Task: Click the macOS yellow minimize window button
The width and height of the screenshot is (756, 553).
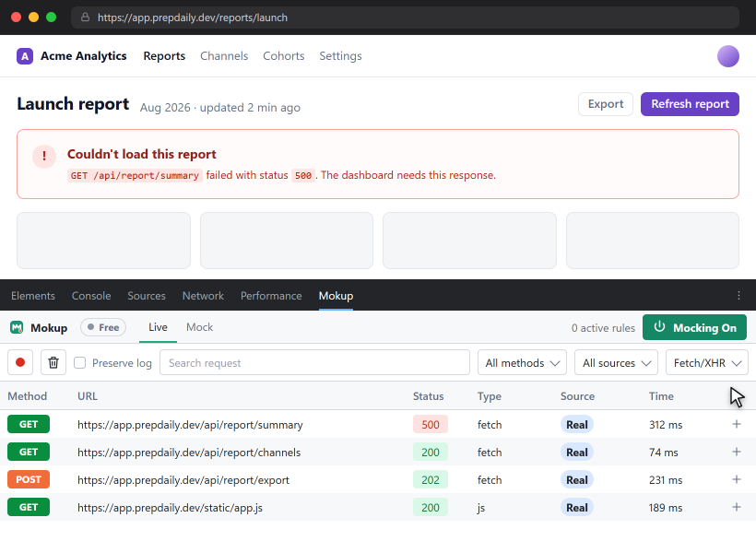Action: pyautogui.click(x=34, y=18)
